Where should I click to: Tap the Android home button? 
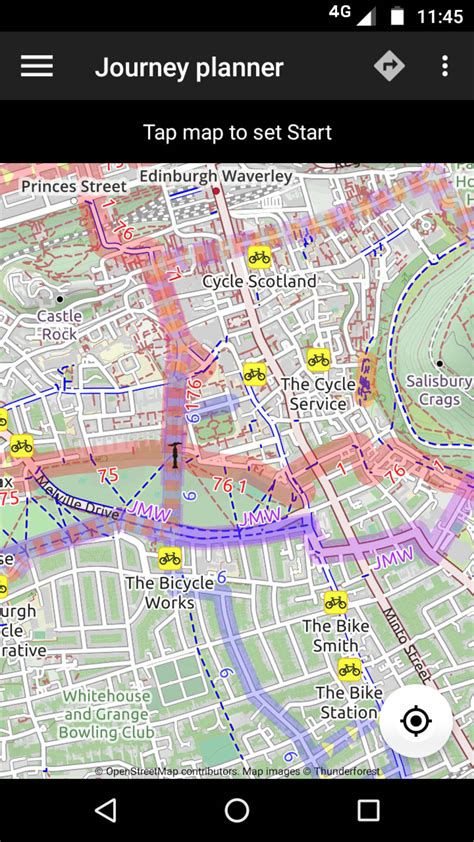pyautogui.click(x=237, y=810)
